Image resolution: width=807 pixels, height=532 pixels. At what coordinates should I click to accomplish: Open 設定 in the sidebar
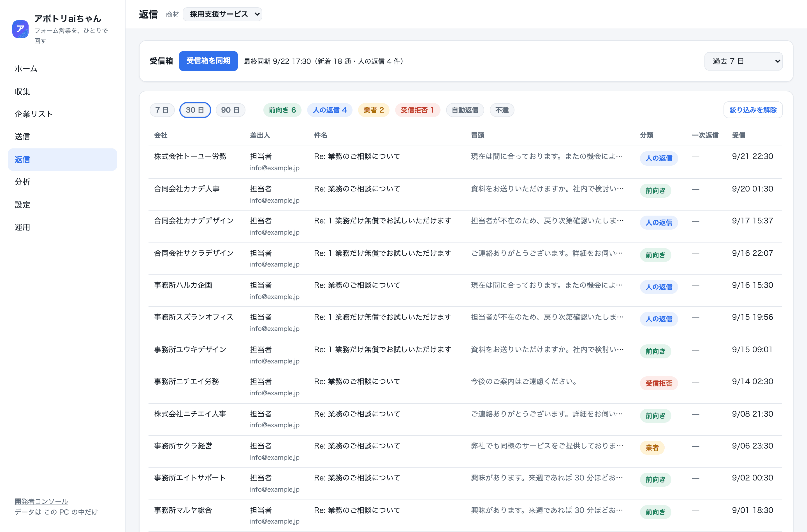pos(62,205)
